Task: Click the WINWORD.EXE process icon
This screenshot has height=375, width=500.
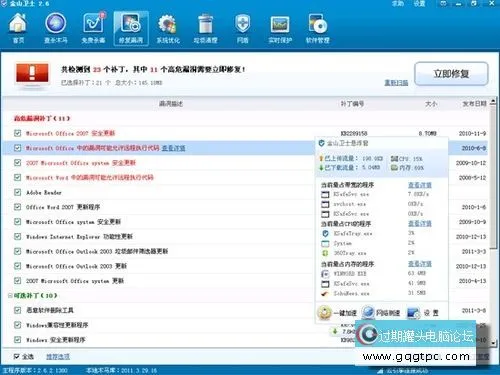Action: (325, 274)
